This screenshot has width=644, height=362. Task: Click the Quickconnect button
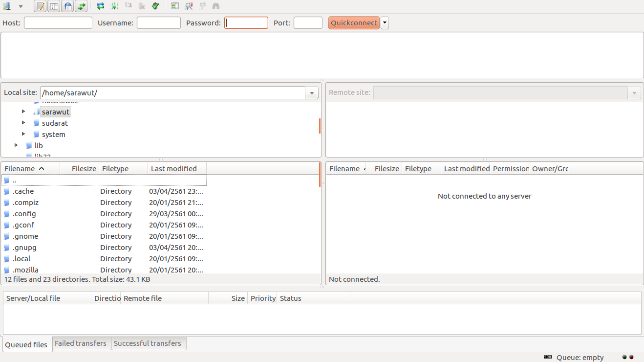coord(354,23)
